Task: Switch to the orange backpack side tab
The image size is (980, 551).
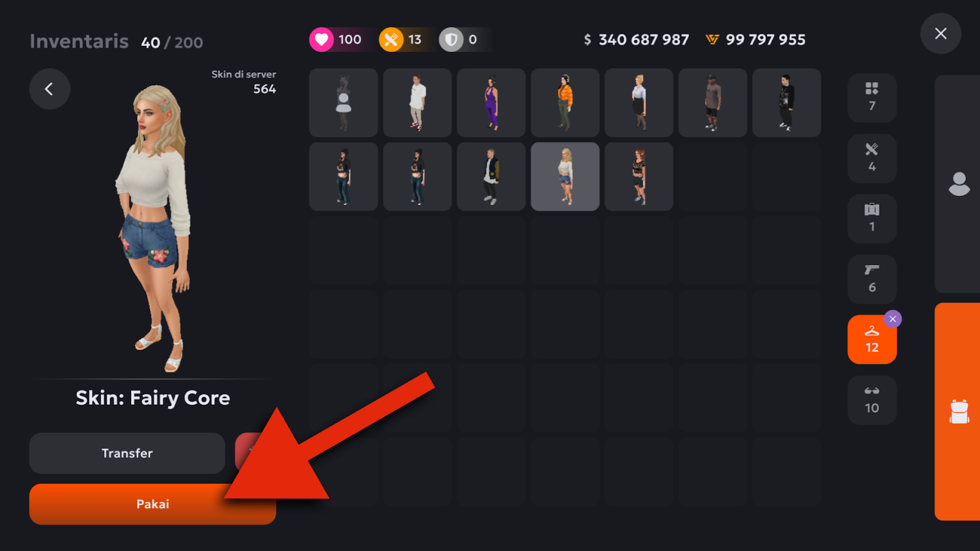Action: pos(959,411)
